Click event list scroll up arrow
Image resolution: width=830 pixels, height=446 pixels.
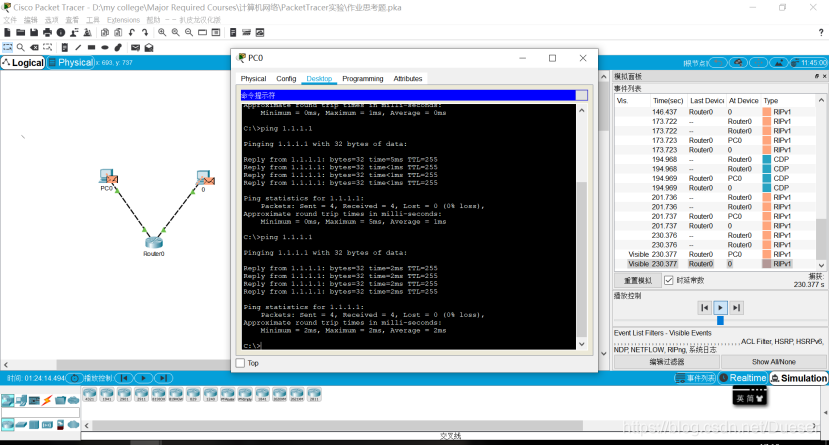click(x=821, y=100)
